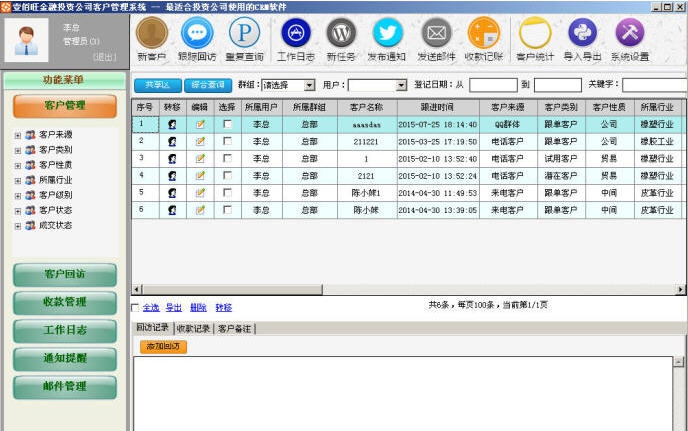This screenshot has height=431, width=688.
Task: Tick the checkbox for customer 2121
Action: (227, 175)
